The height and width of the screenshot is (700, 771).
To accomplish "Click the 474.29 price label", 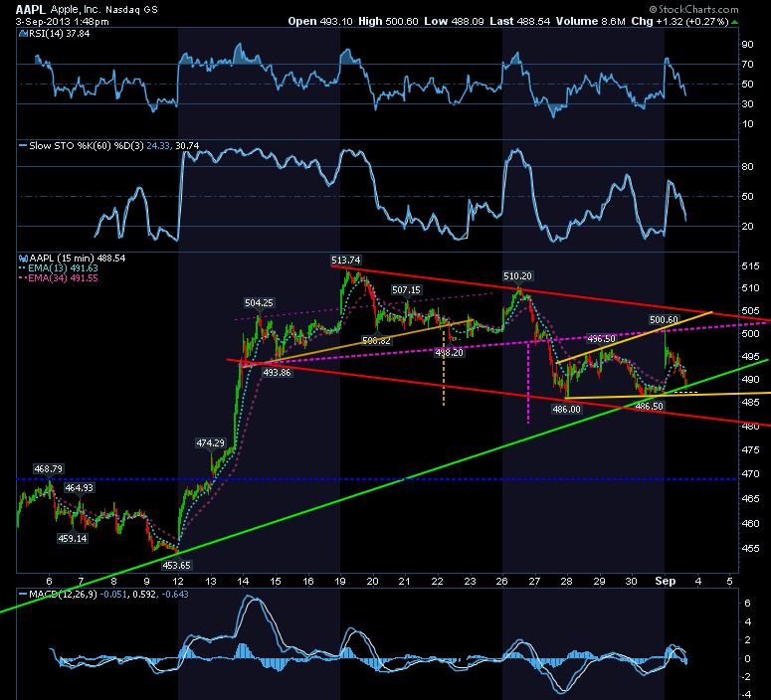I will pyautogui.click(x=211, y=442).
